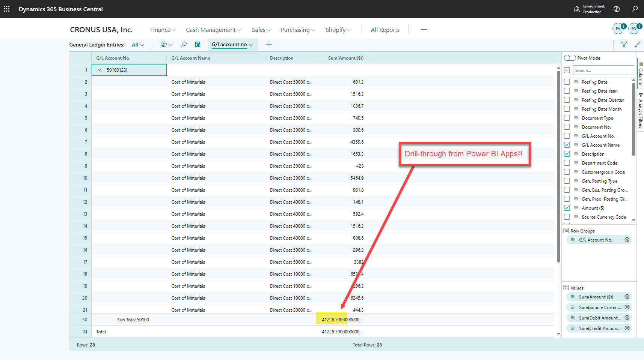Collapse the 50100 (28) row group
This screenshot has width=644, height=360.
point(100,70)
